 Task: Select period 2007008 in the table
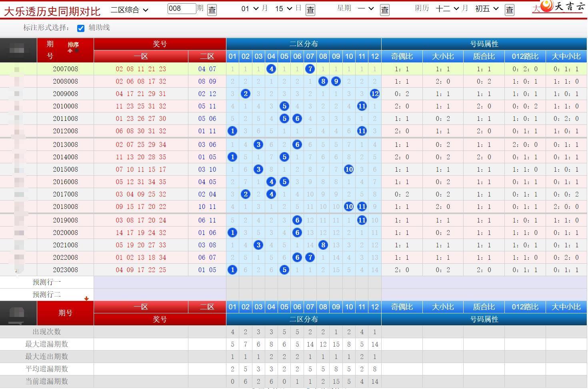pos(66,69)
